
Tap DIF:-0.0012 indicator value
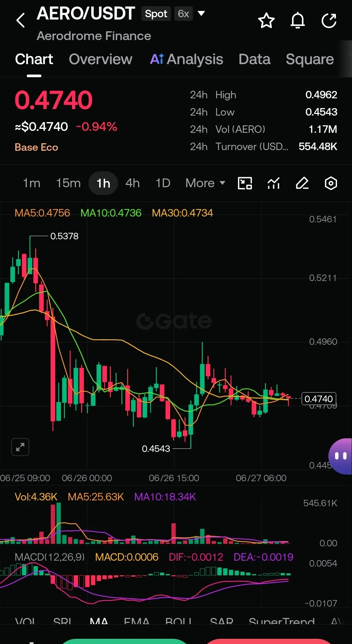(x=196, y=557)
